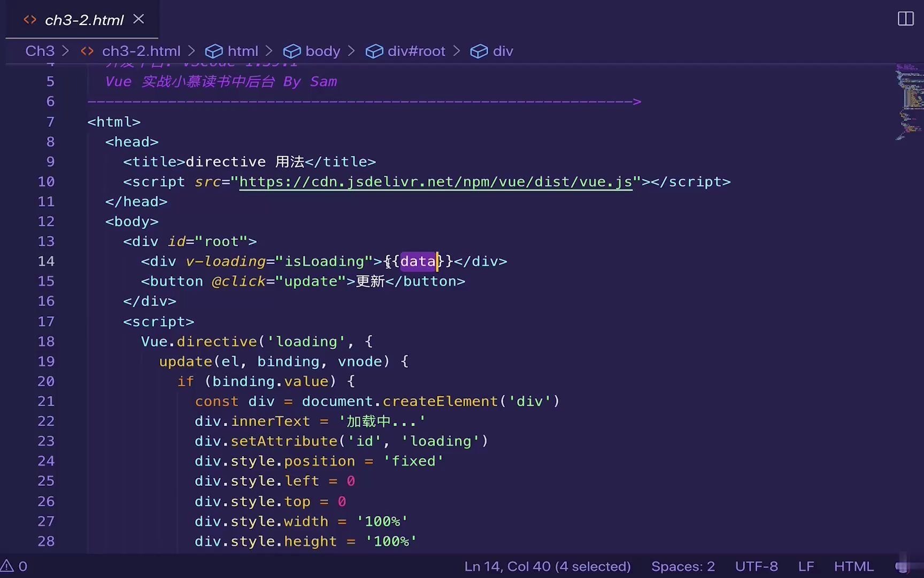
Task: Select the ch3-2.html editor tab
Action: pos(82,20)
